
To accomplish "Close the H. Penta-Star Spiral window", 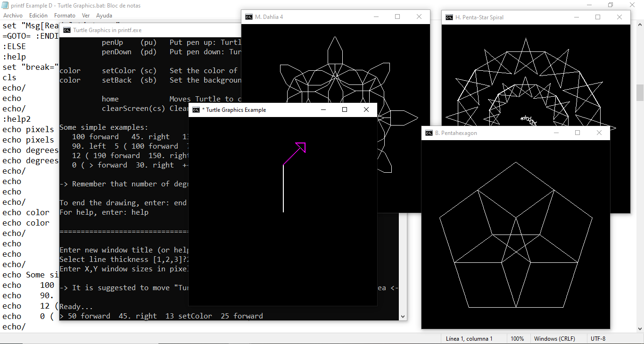I will tap(619, 17).
